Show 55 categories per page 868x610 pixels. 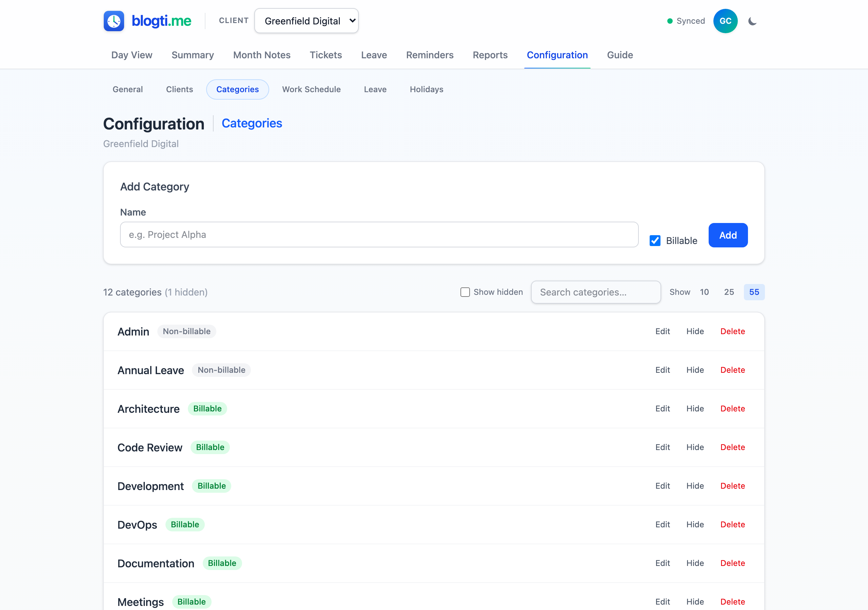(x=754, y=292)
